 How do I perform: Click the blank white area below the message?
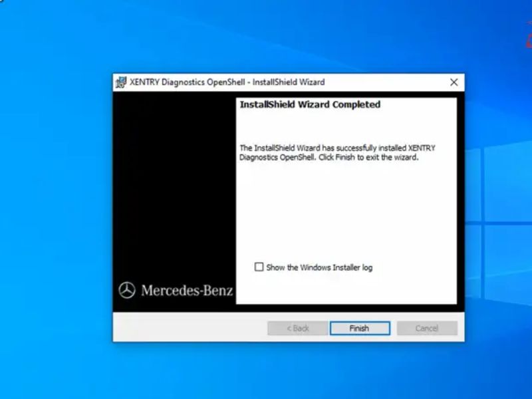tap(346, 213)
